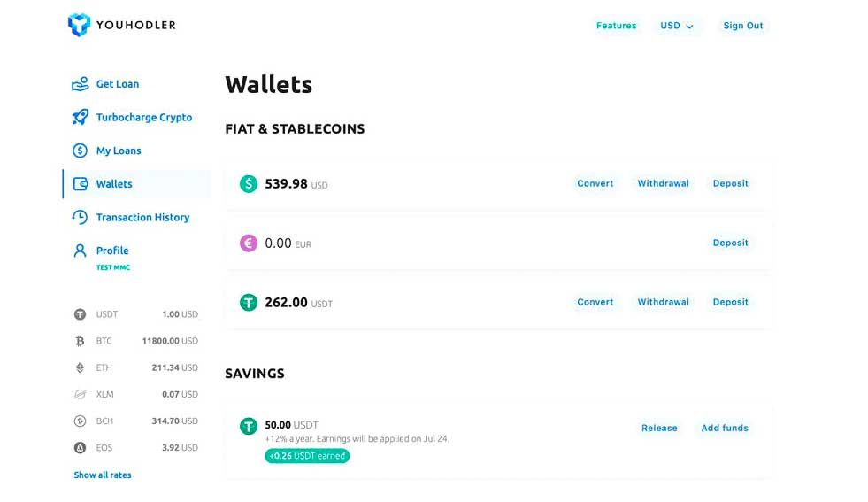Open the Features menu item
This screenshot has height=502, width=868.
coord(616,26)
